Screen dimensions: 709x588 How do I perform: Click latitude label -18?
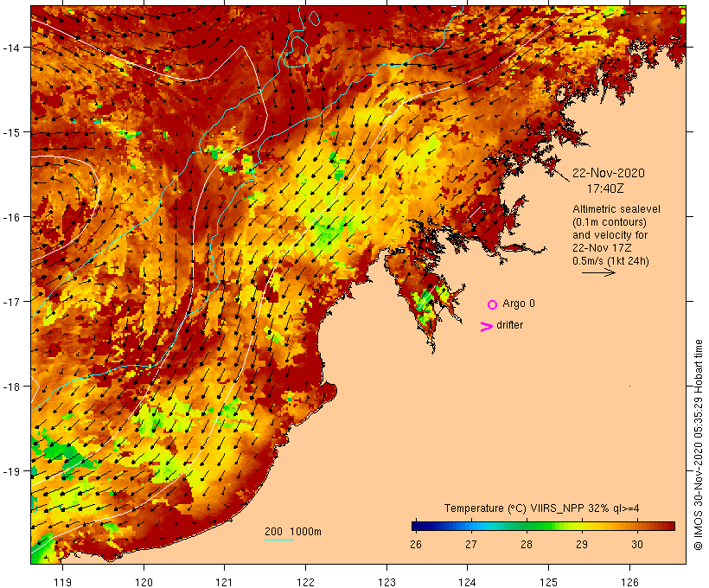pos(10,387)
